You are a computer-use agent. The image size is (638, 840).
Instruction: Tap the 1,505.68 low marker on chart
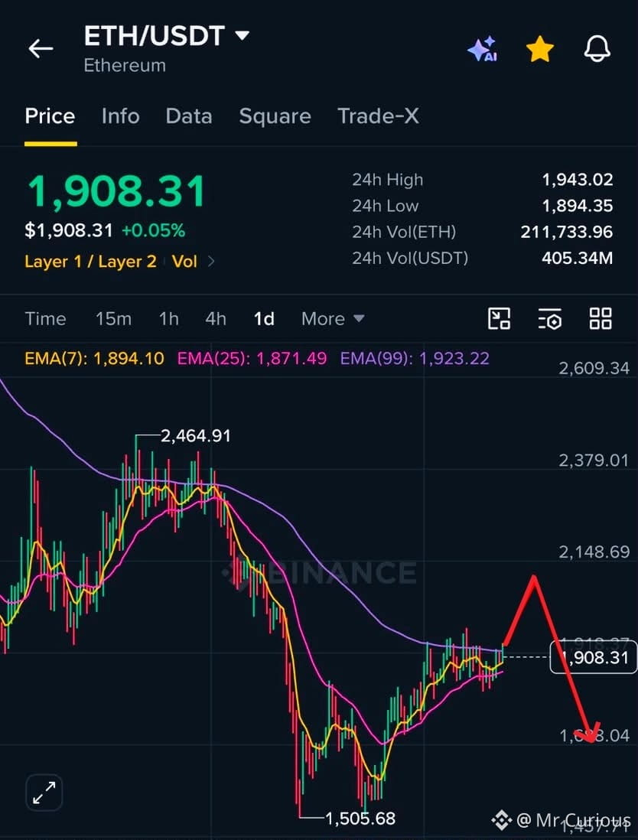[360, 818]
